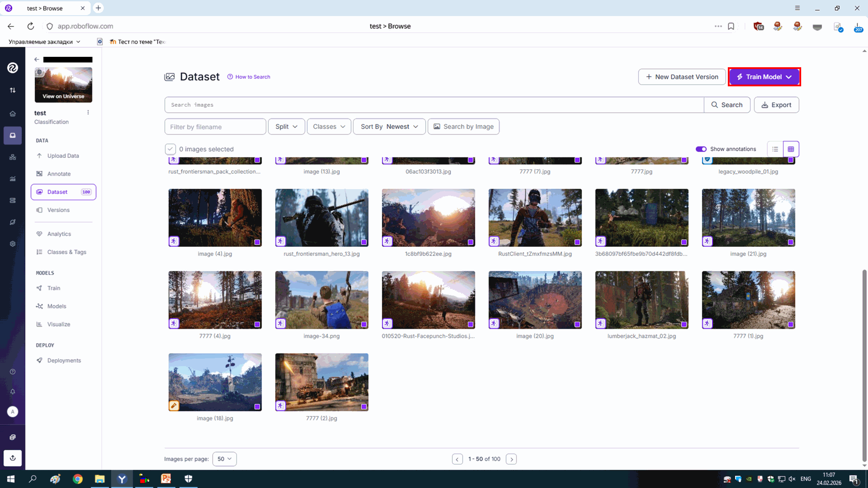Open the user avatar labeled A
Image resolution: width=868 pixels, height=488 pixels.
point(13,412)
